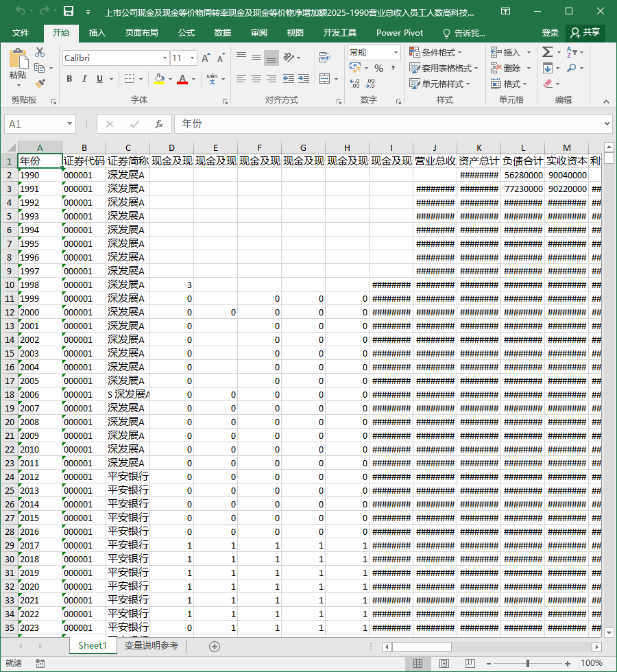Click the Insert Function fx icon
Image resolution: width=617 pixels, height=672 pixels.
pos(158,124)
